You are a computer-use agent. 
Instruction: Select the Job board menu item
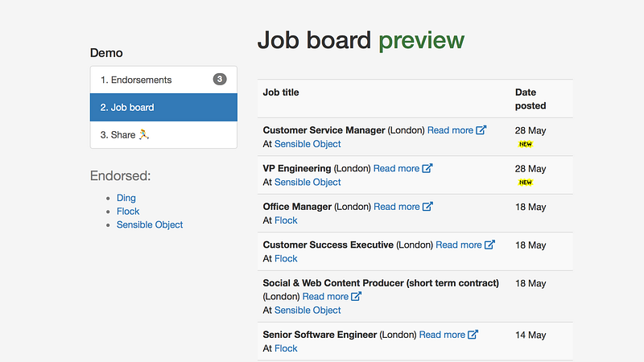[163, 107]
